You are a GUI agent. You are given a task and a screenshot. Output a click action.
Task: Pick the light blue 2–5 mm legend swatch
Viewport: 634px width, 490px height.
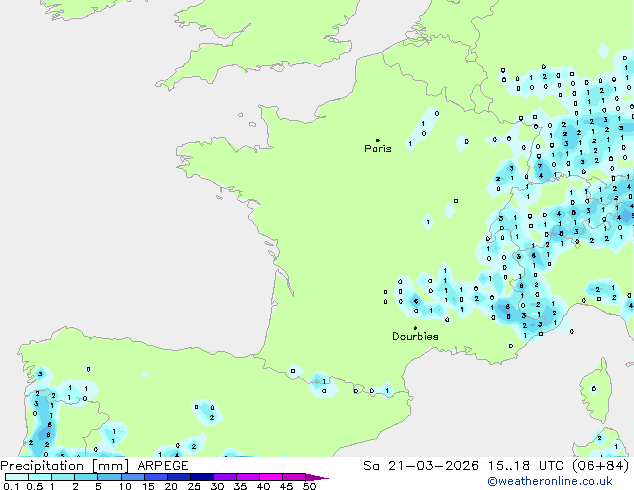pyautogui.click(x=87, y=478)
